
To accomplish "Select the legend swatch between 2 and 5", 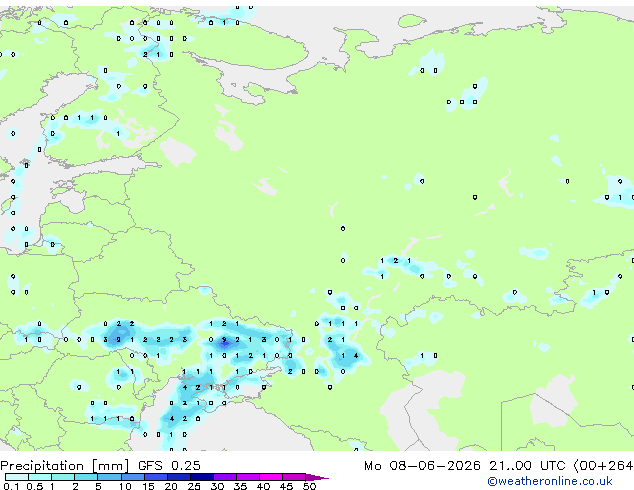I will coord(86,477).
